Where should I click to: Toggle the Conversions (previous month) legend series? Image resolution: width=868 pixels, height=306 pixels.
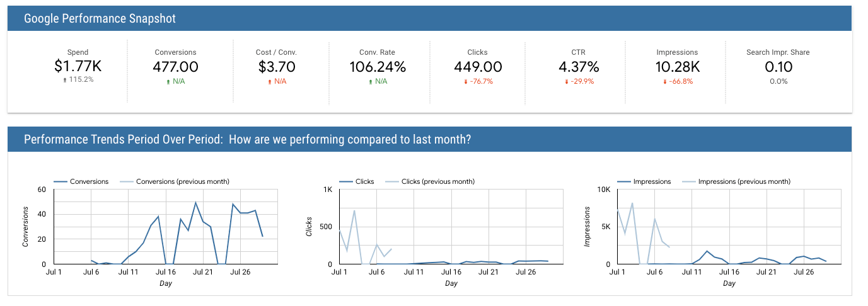pos(175,181)
